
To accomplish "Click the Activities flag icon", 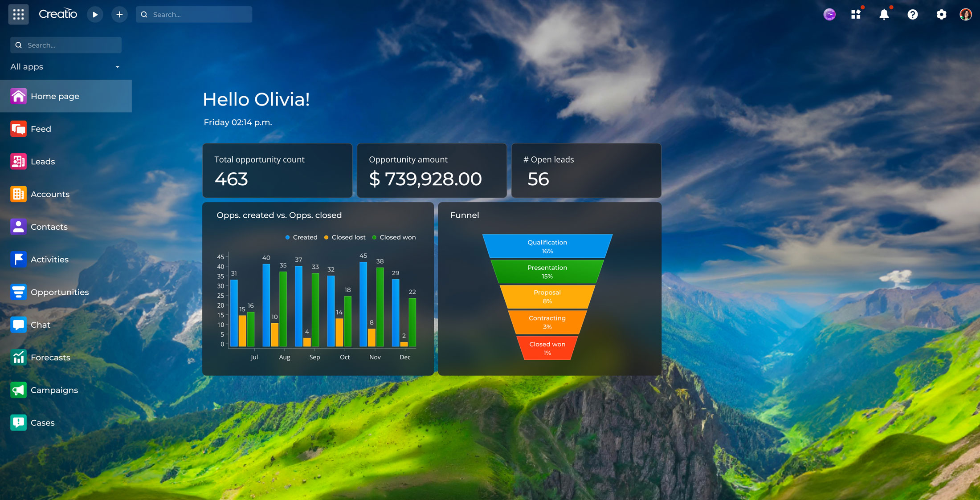I will point(18,259).
